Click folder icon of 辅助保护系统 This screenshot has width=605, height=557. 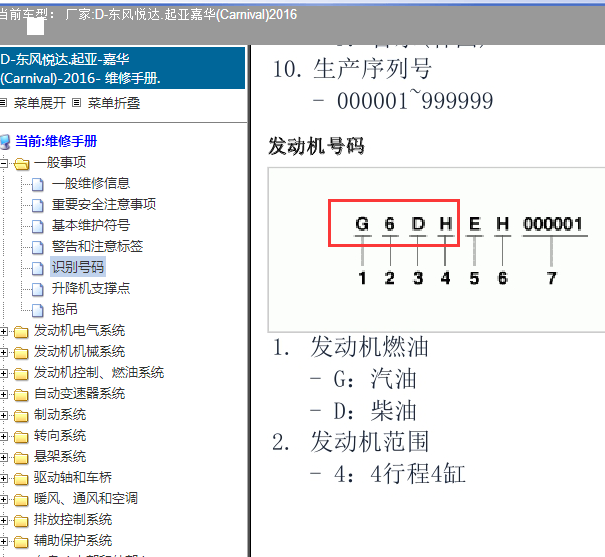click(x=21, y=542)
